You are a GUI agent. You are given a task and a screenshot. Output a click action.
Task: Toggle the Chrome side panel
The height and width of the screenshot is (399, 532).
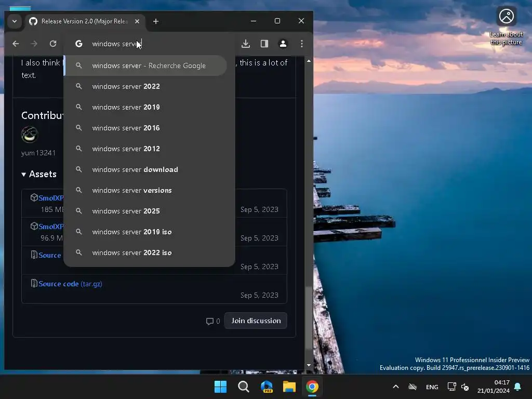(x=264, y=44)
